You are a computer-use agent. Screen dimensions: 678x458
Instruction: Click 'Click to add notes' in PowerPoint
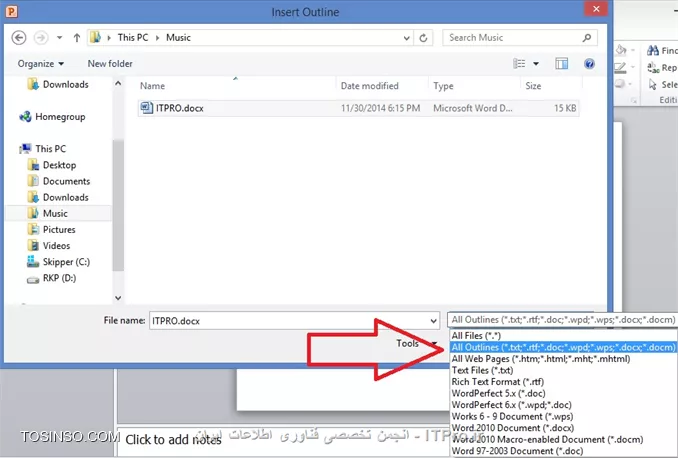[x=173, y=439]
